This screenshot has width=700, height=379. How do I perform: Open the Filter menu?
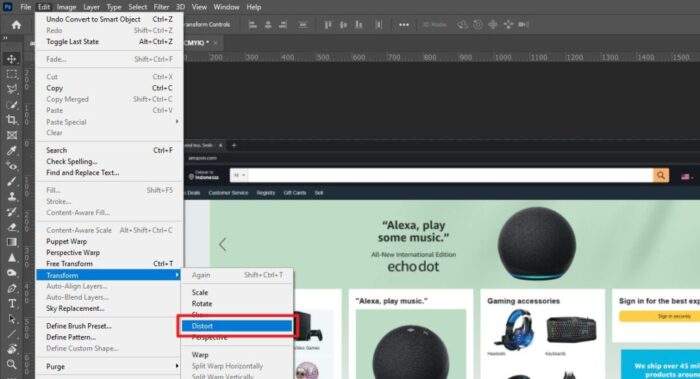[161, 7]
